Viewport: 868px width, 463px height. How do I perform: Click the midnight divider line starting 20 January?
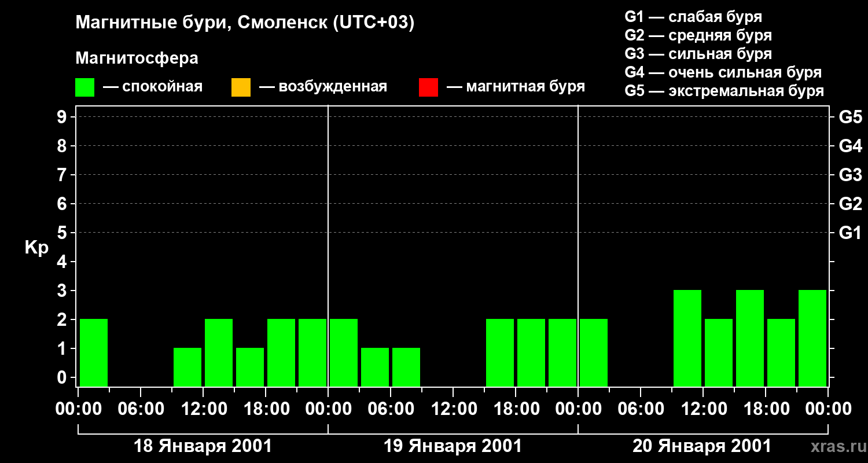coord(578,246)
